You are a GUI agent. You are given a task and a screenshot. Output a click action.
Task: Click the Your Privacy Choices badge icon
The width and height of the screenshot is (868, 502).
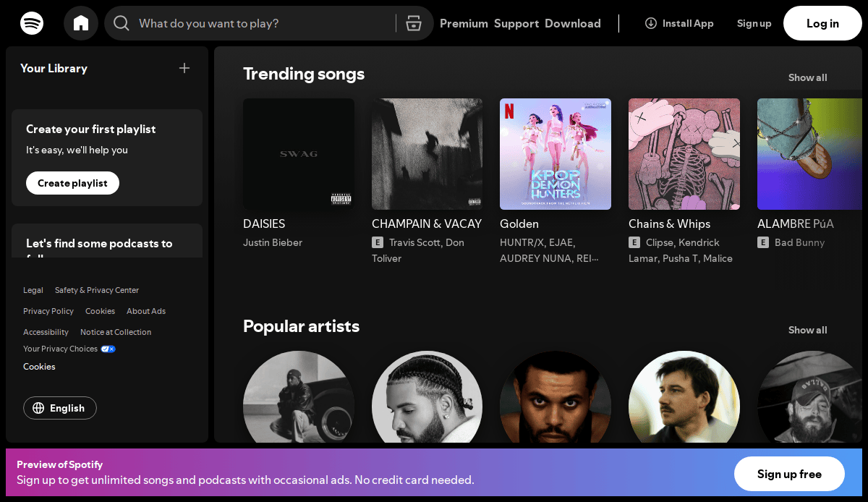[108, 349]
